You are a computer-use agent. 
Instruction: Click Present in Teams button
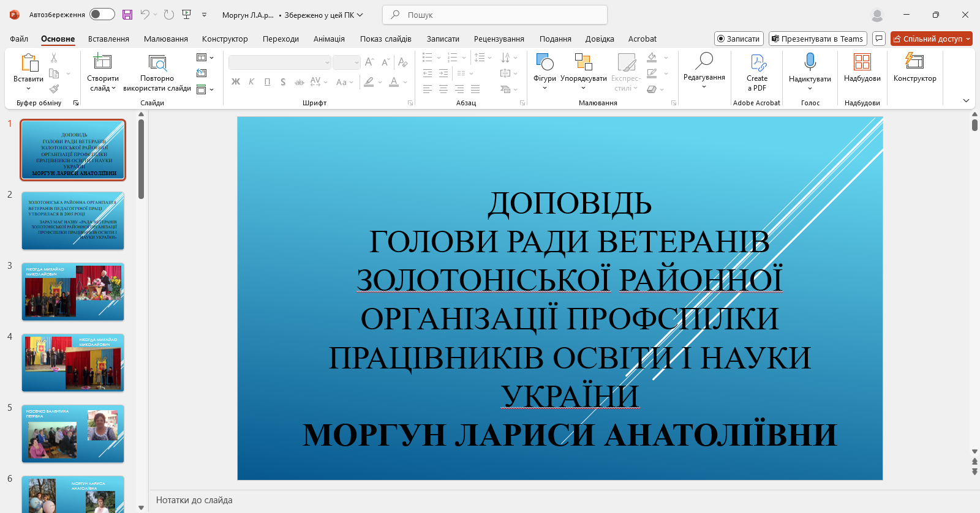818,39
